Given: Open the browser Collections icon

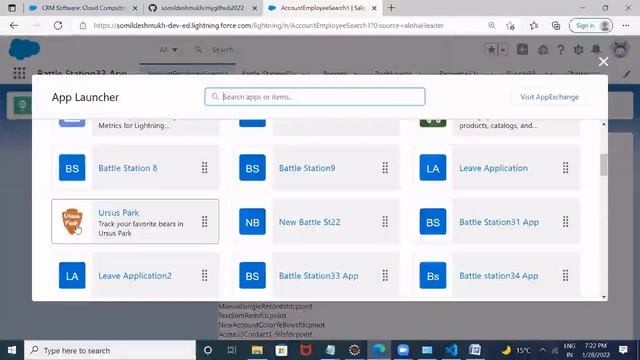Looking at the screenshot, I should (556, 25).
